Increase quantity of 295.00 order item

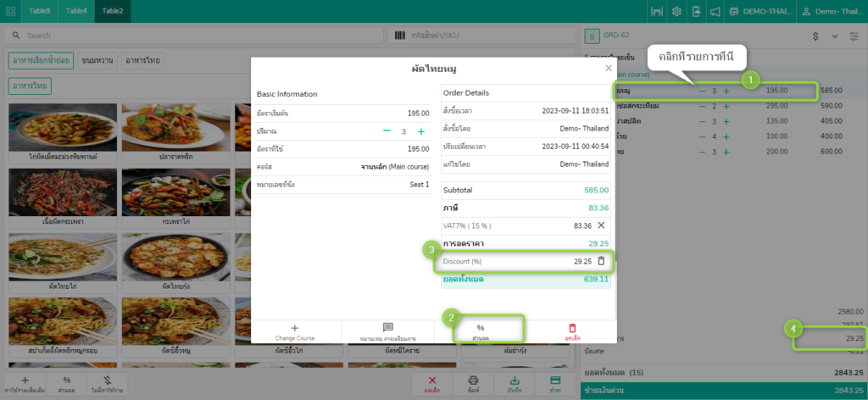(726, 106)
